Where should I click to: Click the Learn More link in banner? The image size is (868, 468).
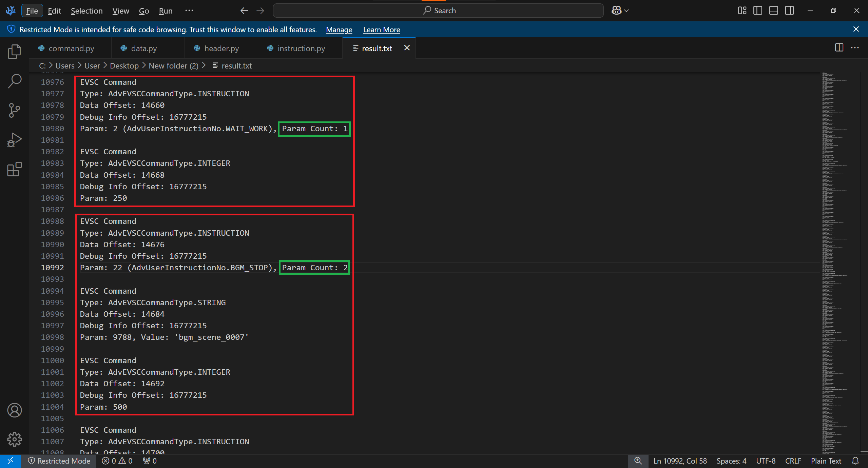pos(381,30)
